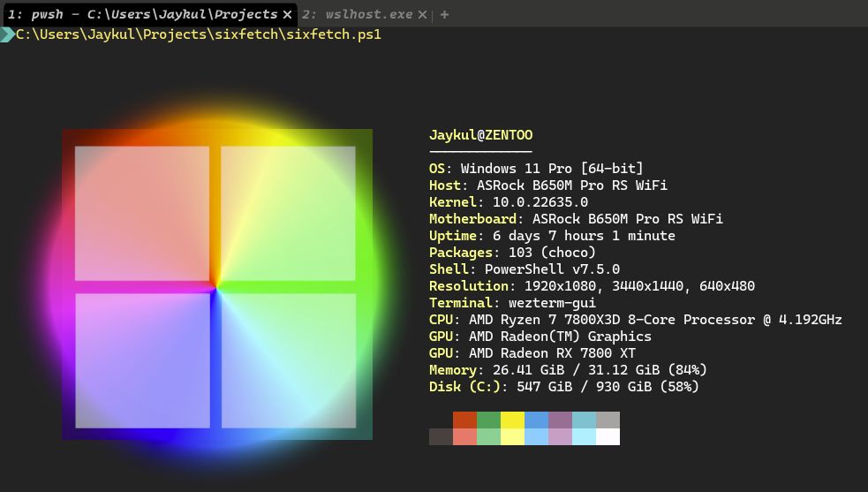This screenshot has width=868, height=492.
Task: Click the light green bottom color block
Action: pyautogui.click(x=488, y=436)
